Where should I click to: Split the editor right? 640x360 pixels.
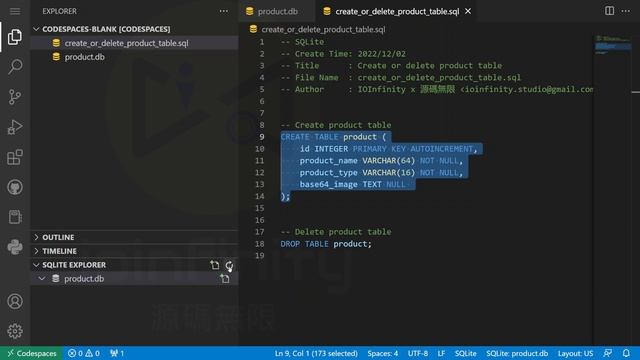click(x=609, y=11)
